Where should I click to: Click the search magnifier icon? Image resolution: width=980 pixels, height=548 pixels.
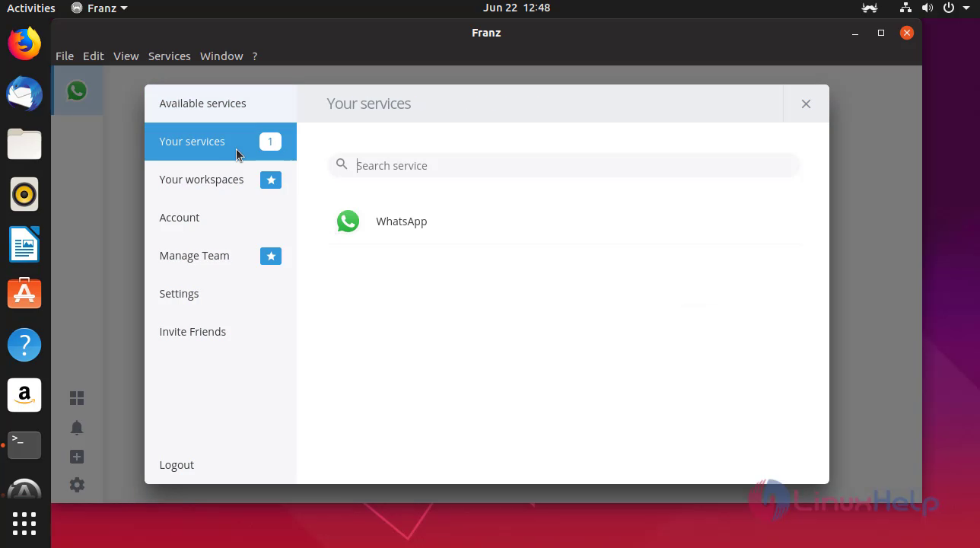point(342,164)
